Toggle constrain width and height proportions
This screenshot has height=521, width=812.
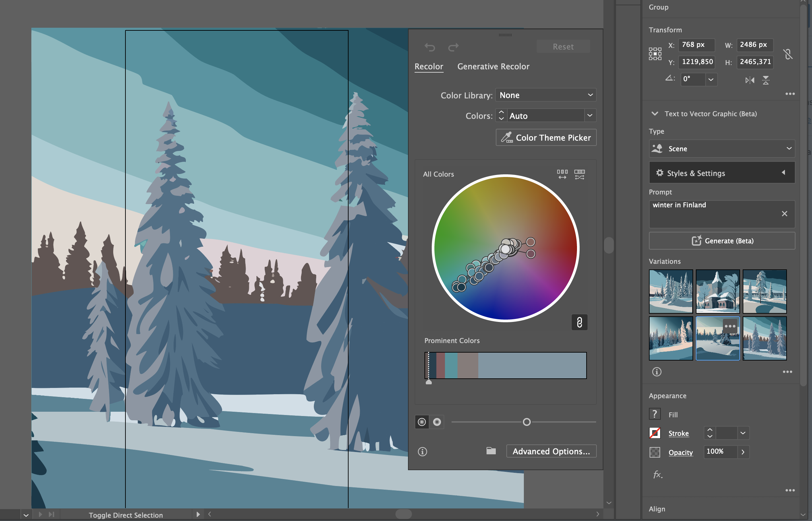(x=788, y=54)
